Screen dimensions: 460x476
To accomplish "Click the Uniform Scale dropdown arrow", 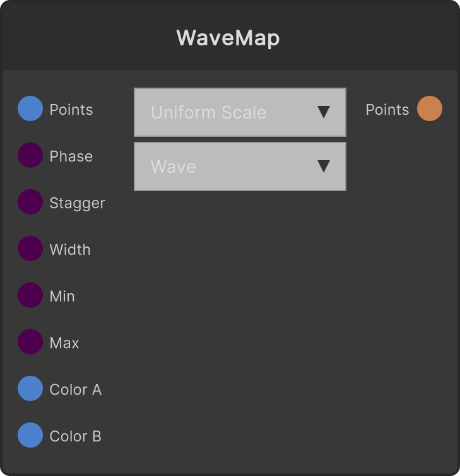I will 324,112.
